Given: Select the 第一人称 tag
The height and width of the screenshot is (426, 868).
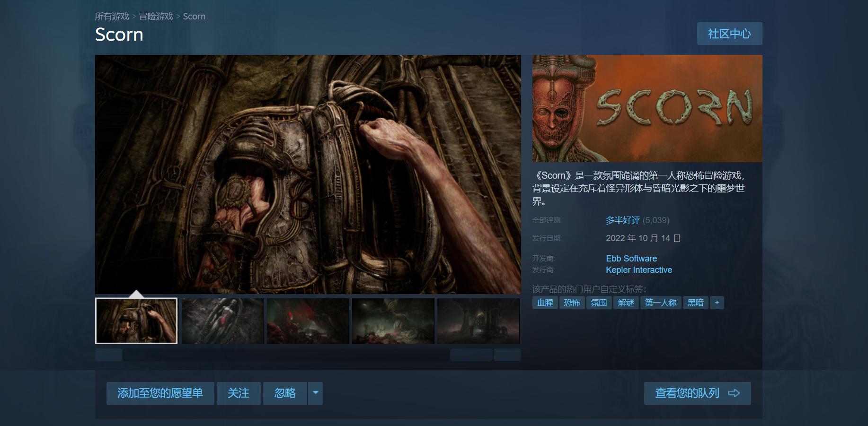Looking at the screenshot, I should (661, 303).
